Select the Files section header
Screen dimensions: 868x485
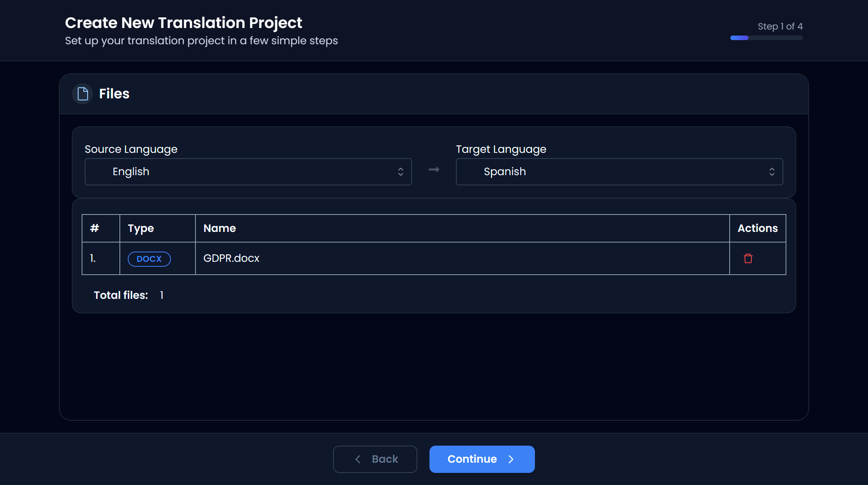114,93
